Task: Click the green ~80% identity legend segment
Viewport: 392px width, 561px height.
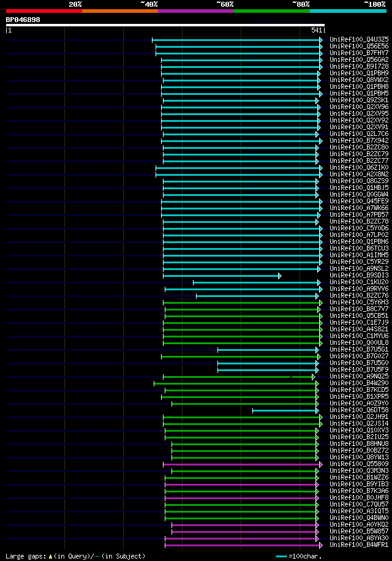Action: 272,11
